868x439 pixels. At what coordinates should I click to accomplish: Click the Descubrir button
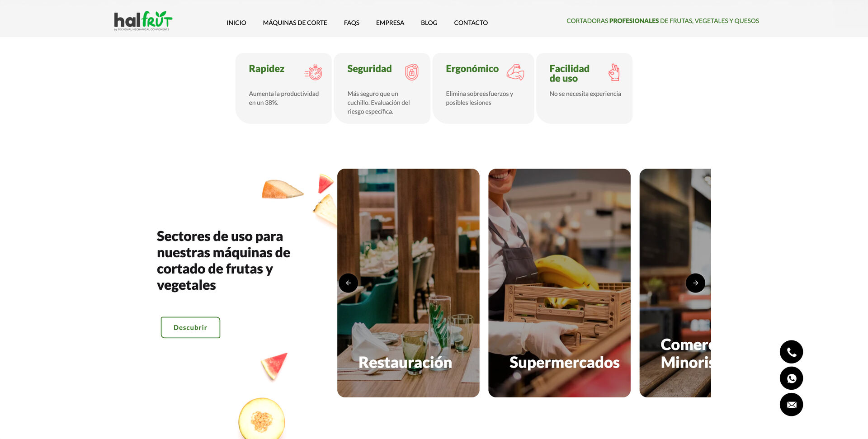[x=190, y=327]
